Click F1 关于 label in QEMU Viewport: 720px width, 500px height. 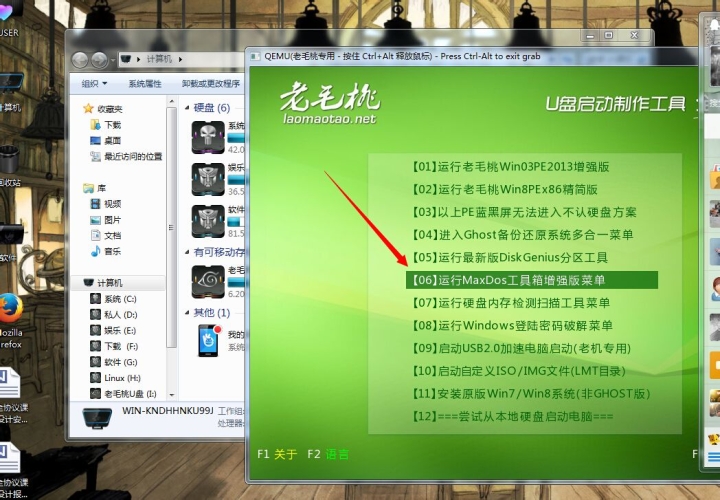tap(277, 455)
